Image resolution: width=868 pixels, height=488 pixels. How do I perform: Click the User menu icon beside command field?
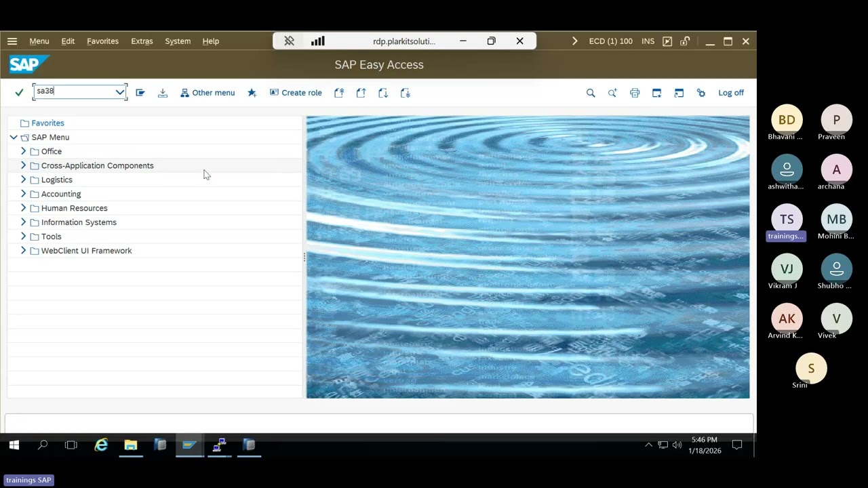(140, 93)
